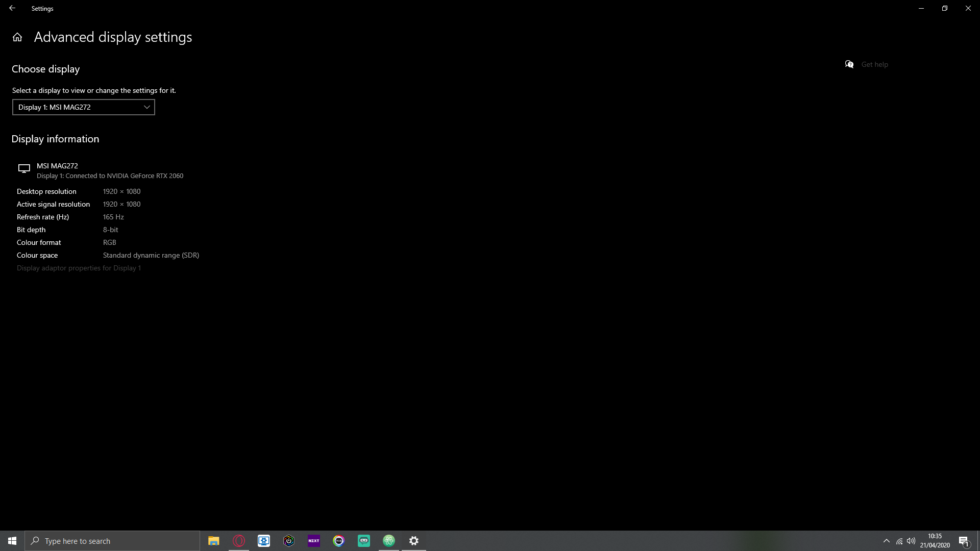This screenshot has width=980, height=551.
Task: Click the Get help chat bubble icon
Action: (x=849, y=64)
